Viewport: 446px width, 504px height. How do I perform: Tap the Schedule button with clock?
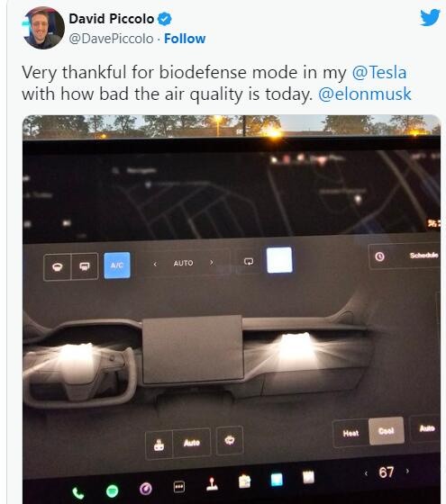click(x=406, y=256)
